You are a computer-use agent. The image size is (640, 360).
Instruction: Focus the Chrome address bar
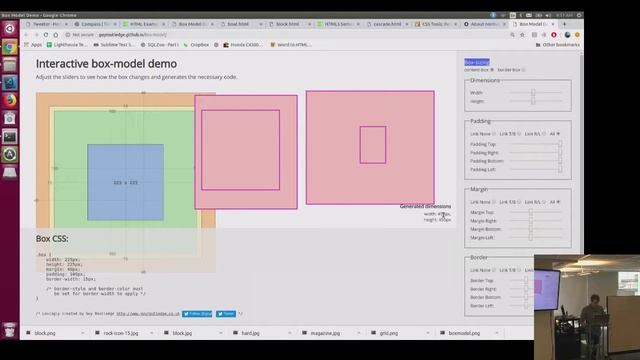tap(286, 35)
